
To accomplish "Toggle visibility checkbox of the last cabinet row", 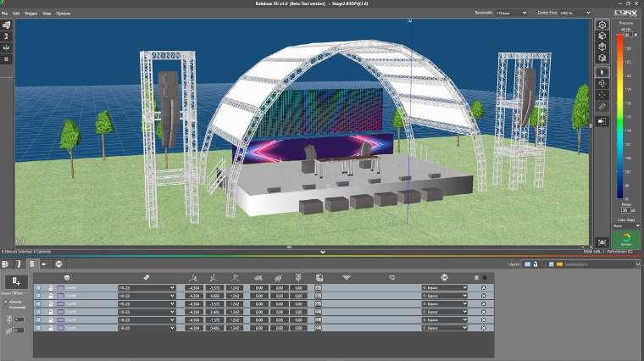I will coord(38,328).
